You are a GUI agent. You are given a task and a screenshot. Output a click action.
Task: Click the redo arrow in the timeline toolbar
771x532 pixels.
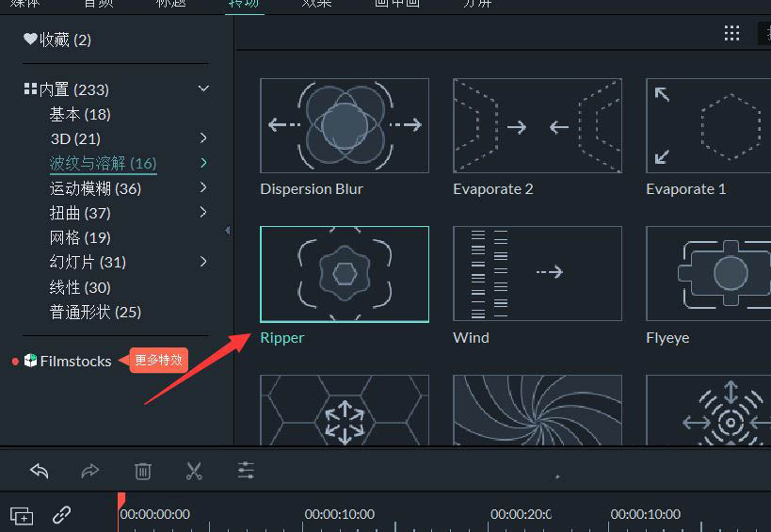90,471
